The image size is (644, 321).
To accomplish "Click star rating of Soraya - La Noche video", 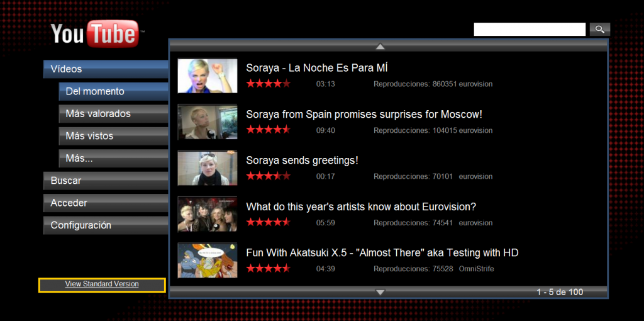I will pyautogui.click(x=268, y=84).
